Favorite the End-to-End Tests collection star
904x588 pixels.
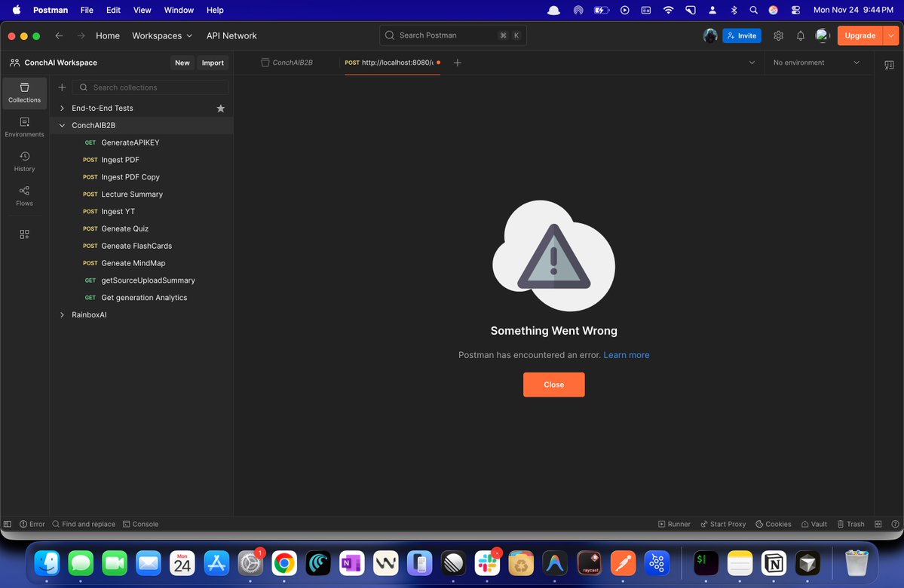220,108
